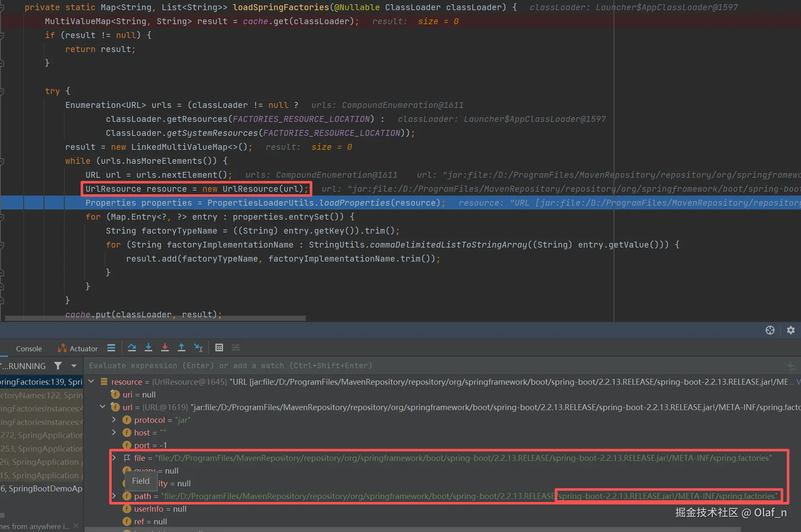Click 'ClassLoader.getSystemResources' call line
The height and width of the screenshot is (532, 801).
260,133
